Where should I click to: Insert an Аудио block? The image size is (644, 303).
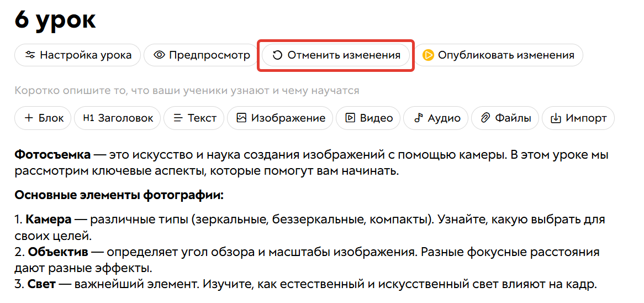[436, 118]
